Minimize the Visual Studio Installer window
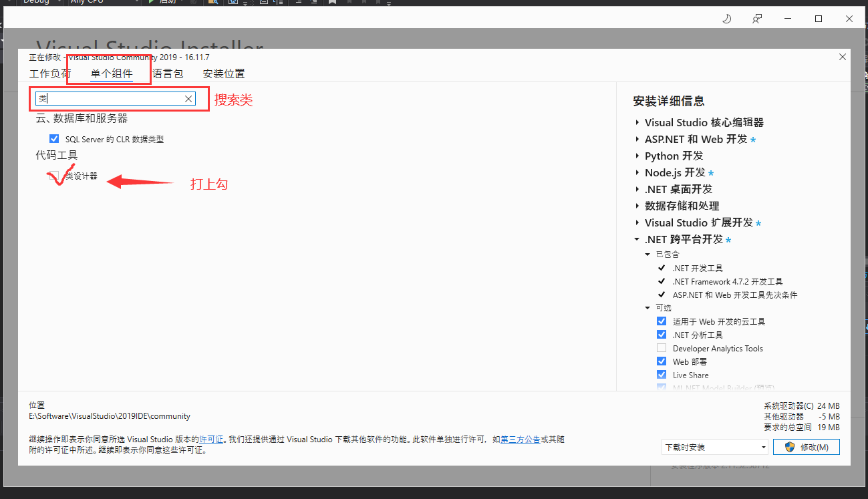The height and width of the screenshot is (499, 868). click(x=788, y=19)
